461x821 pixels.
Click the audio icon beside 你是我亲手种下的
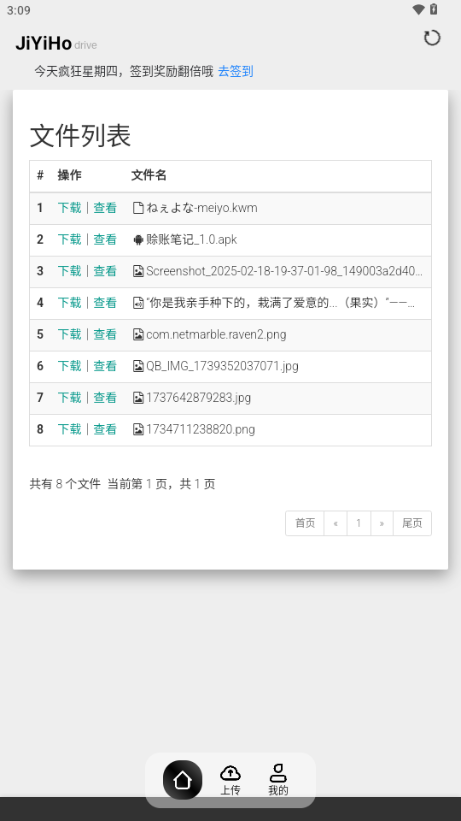(x=138, y=303)
